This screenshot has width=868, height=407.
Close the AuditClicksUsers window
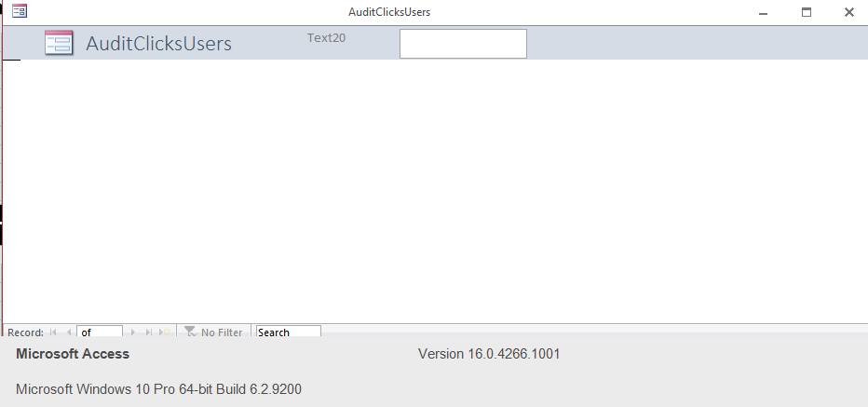tap(849, 12)
